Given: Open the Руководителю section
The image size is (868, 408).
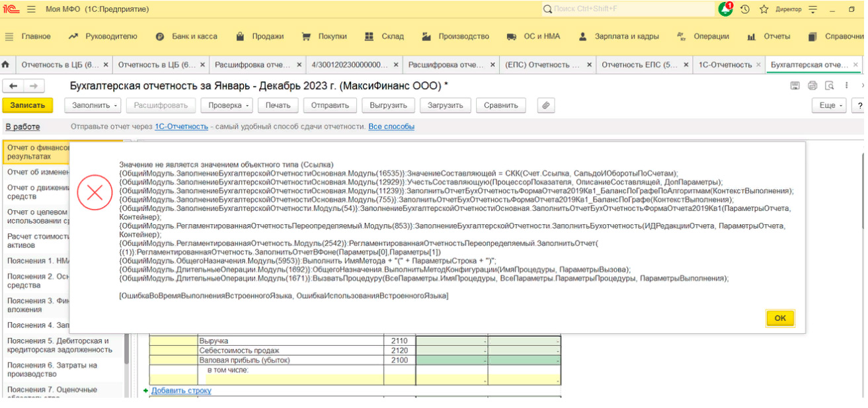Looking at the screenshot, I should coord(103,36).
